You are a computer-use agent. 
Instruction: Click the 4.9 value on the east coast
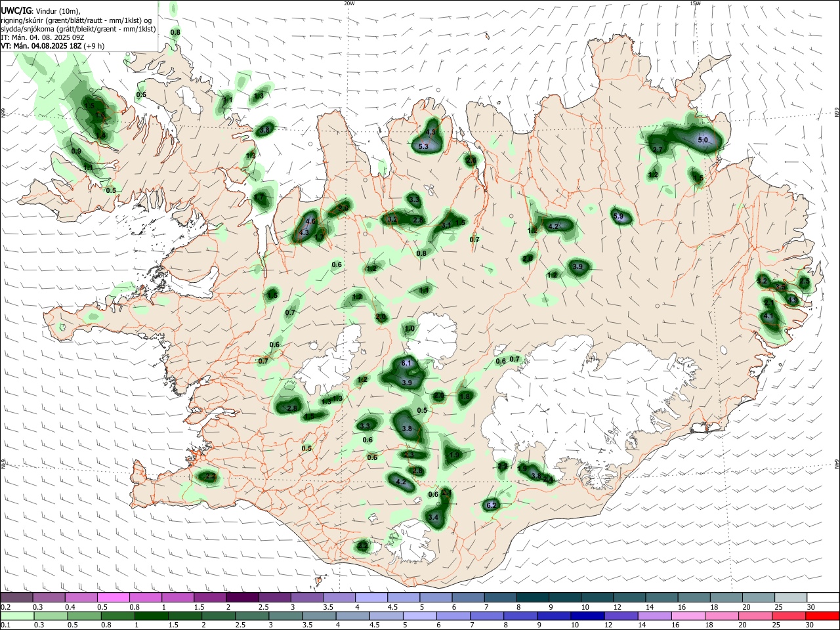[x=793, y=300]
